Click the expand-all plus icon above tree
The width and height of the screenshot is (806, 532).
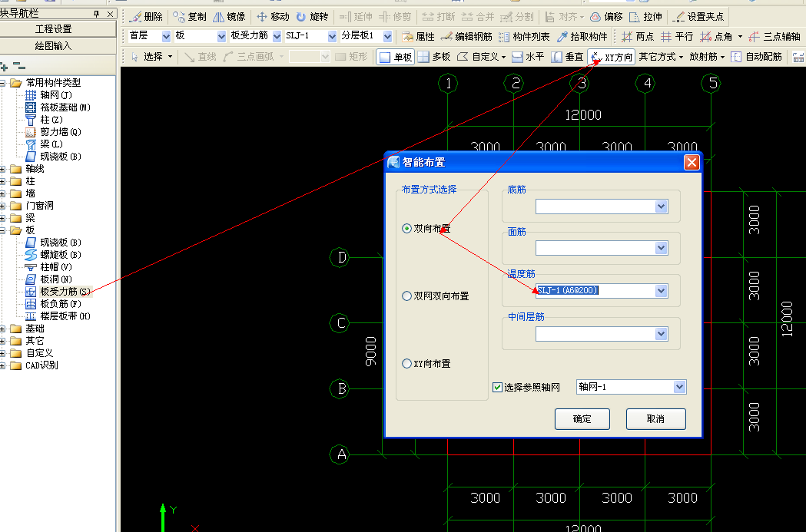click(x=4, y=67)
